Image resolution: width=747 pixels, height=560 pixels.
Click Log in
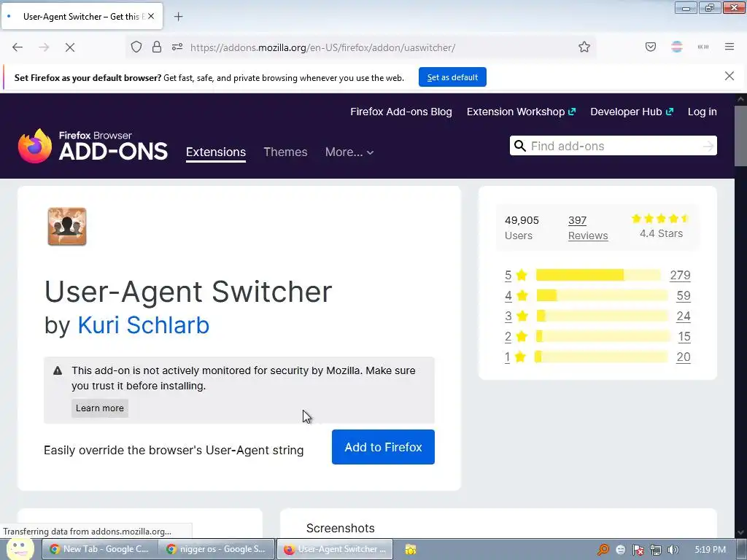point(703,112)
